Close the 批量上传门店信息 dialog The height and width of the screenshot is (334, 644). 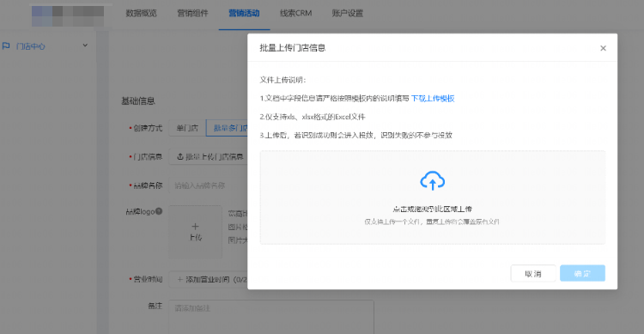coord(603,48)
